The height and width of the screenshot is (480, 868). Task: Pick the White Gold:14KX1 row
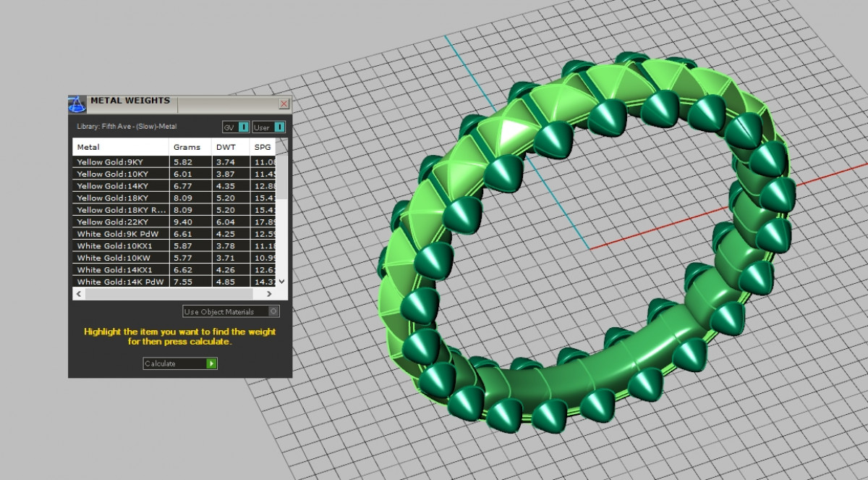pyautogui.click(x=122, y=269)
